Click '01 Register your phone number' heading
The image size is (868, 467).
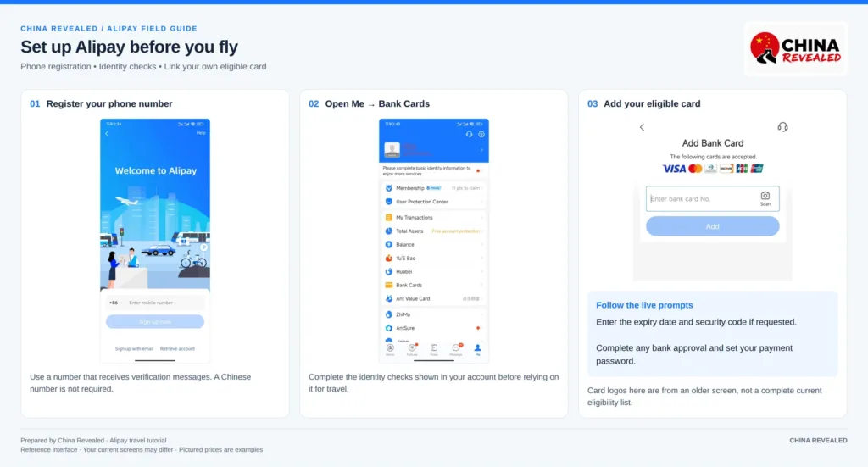point(101,104)
